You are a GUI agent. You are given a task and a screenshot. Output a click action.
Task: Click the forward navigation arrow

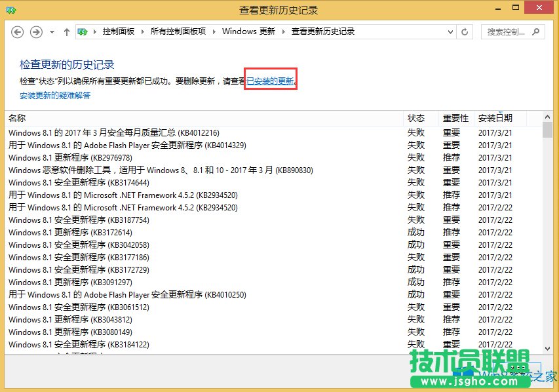click(36, 31)
